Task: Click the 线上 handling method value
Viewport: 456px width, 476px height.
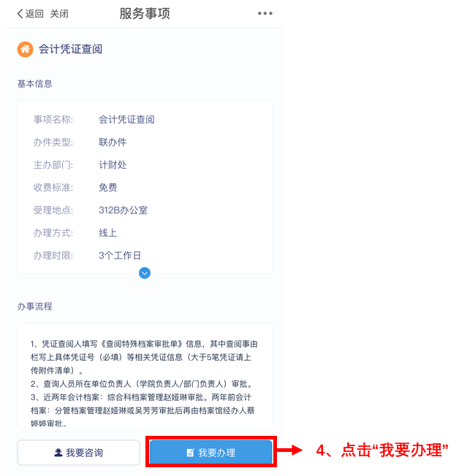Action: [108, 233]
